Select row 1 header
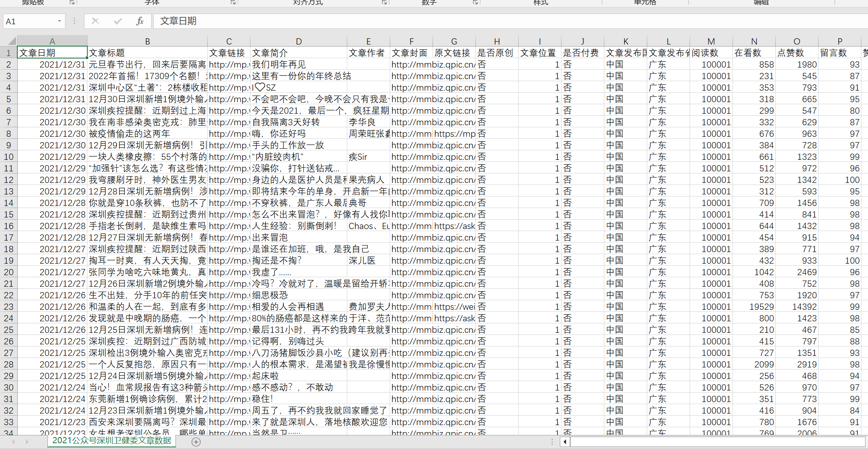 (x=8, y=53)
